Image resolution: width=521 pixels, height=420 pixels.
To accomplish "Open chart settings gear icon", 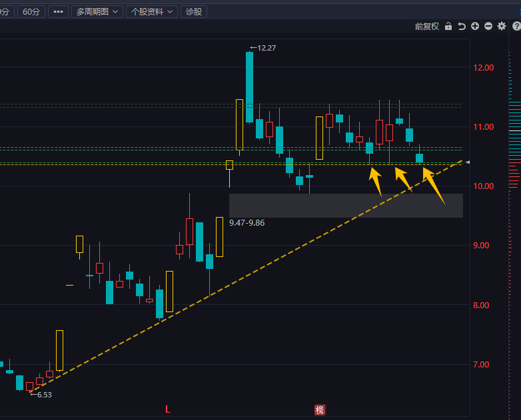I will coord(502,26).
